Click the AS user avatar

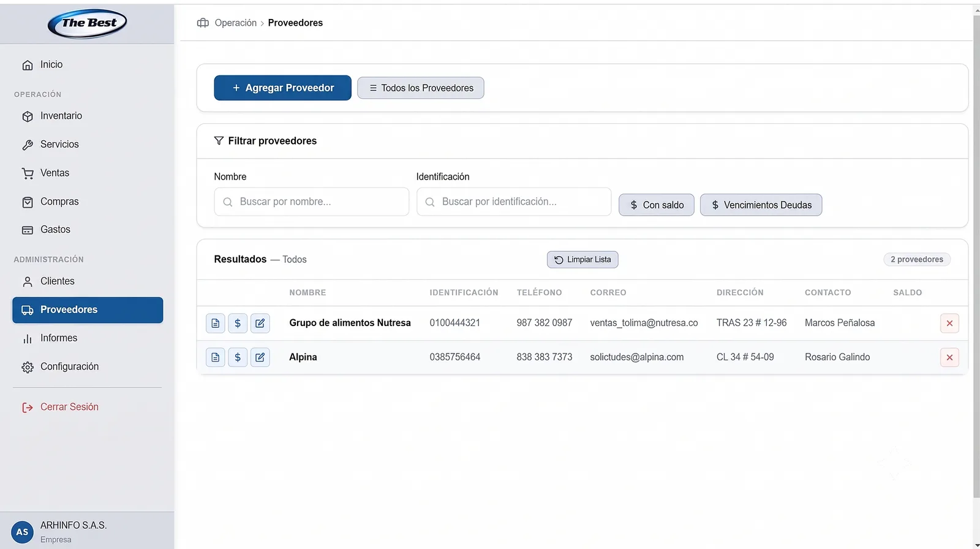22,532
